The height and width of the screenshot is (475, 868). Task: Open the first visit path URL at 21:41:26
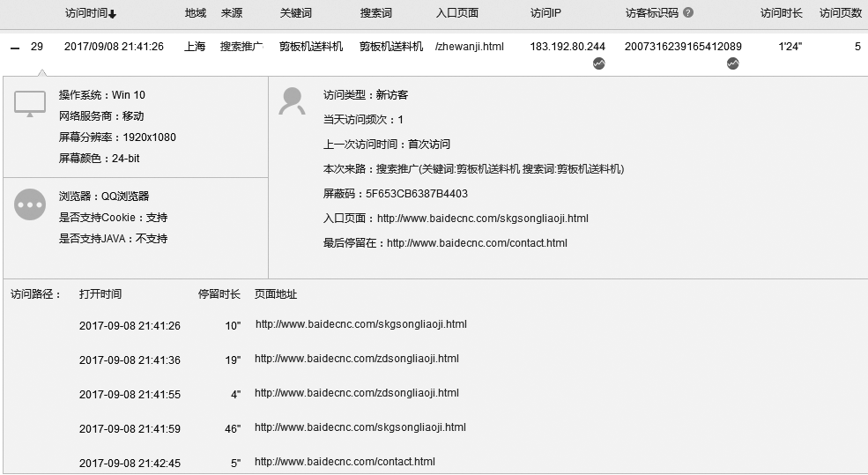pos(360,324)
